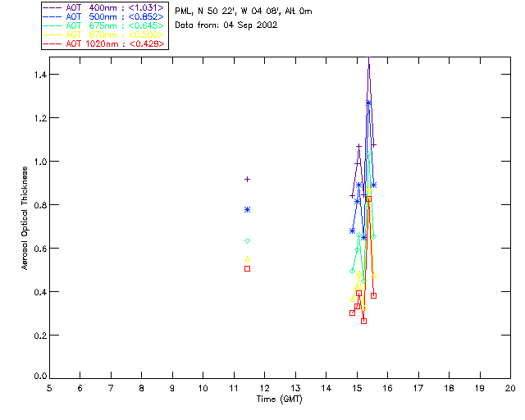Click the Aerosol Optical Thickness axis label
Screen dimensions: 525x420
click(x=25, y=218)
